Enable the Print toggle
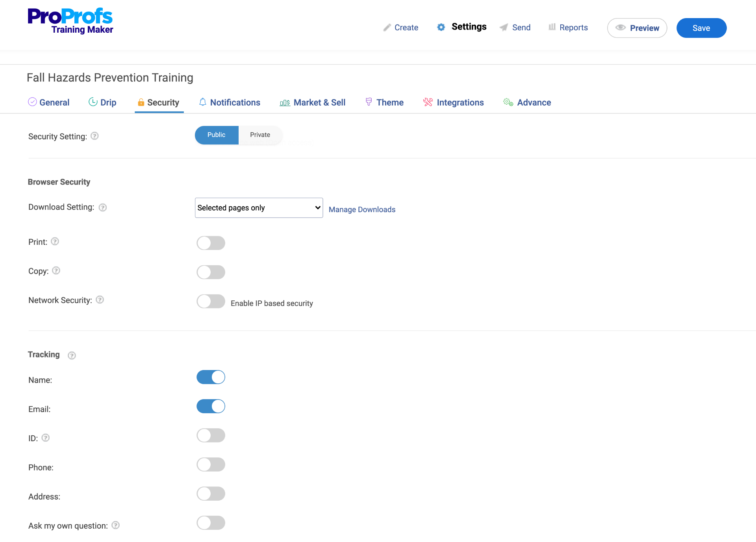The image size is (756, 542). [211, 243]
